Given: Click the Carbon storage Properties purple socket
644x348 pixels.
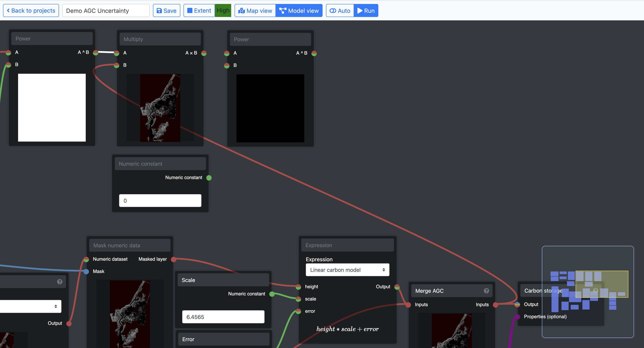Looking at the screenshot, I should coord(518,317).
